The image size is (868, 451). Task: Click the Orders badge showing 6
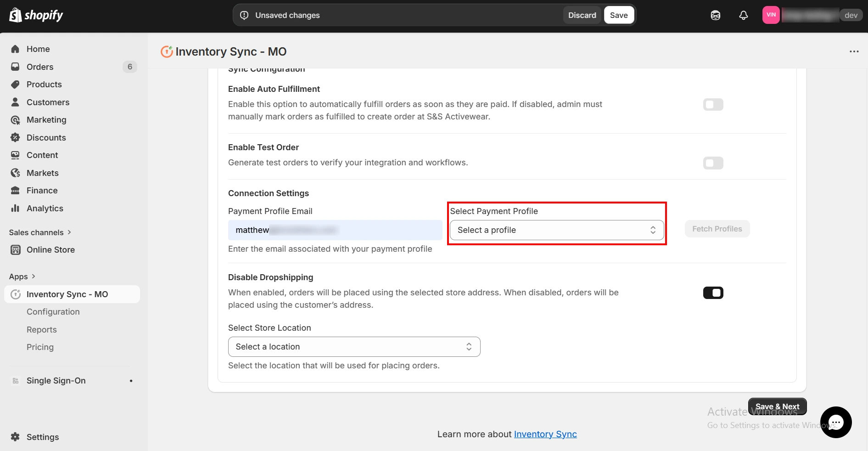pyautogui.click(x=129, y=67)
